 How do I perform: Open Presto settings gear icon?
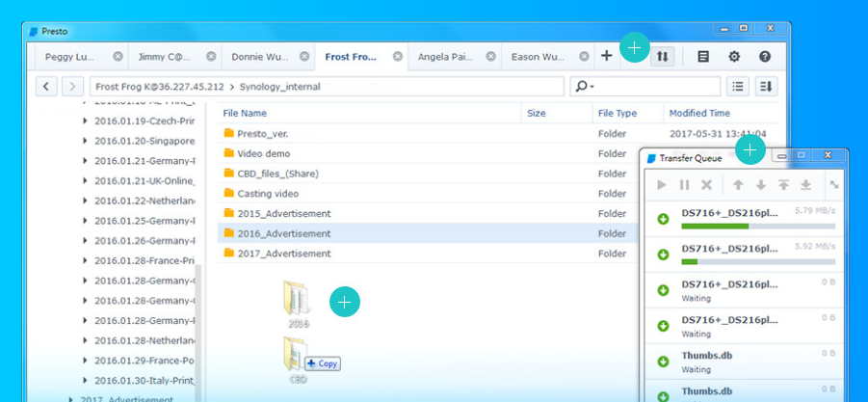[x=734, y=56]
